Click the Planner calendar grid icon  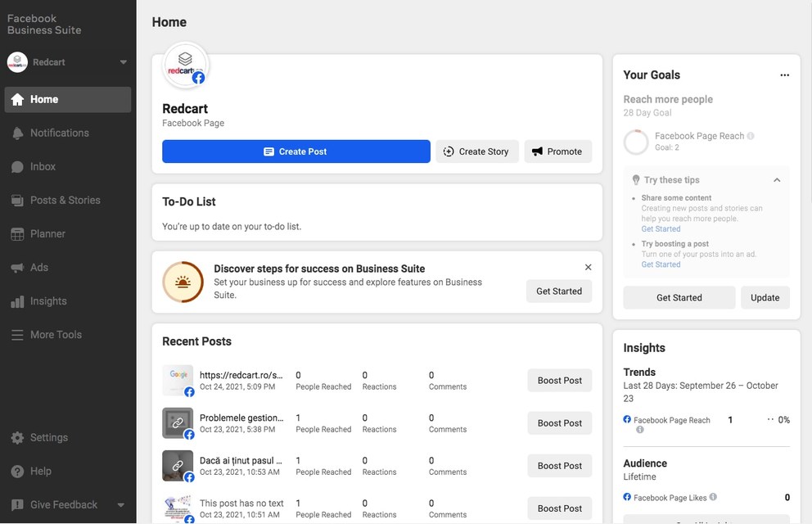pos(17,234)
